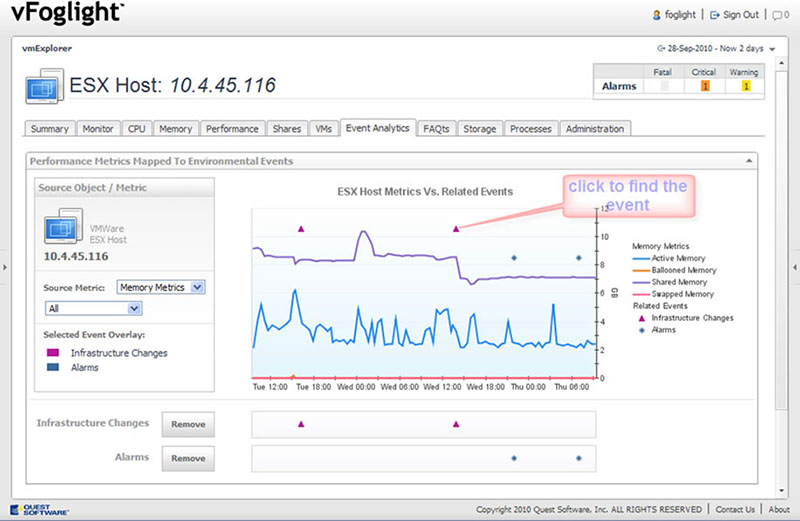Click the Sign Out link
Viewport: 800px width, 521px height.
tap(741, 15)
